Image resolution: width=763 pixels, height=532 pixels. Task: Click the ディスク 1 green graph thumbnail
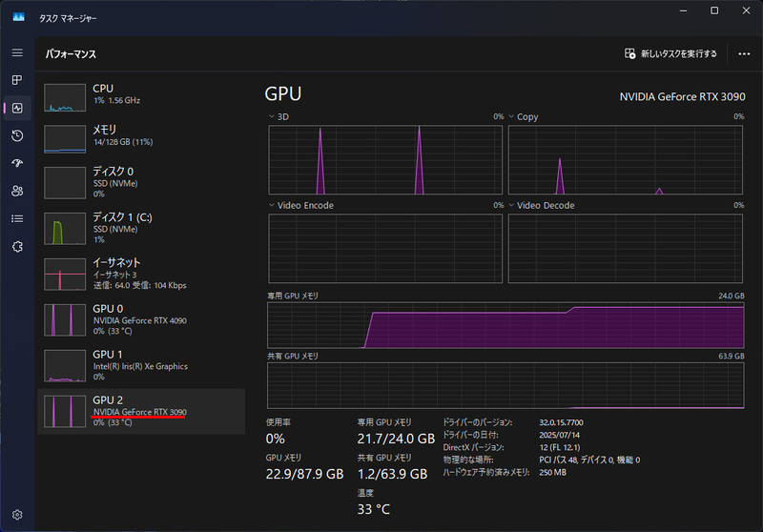65,229
